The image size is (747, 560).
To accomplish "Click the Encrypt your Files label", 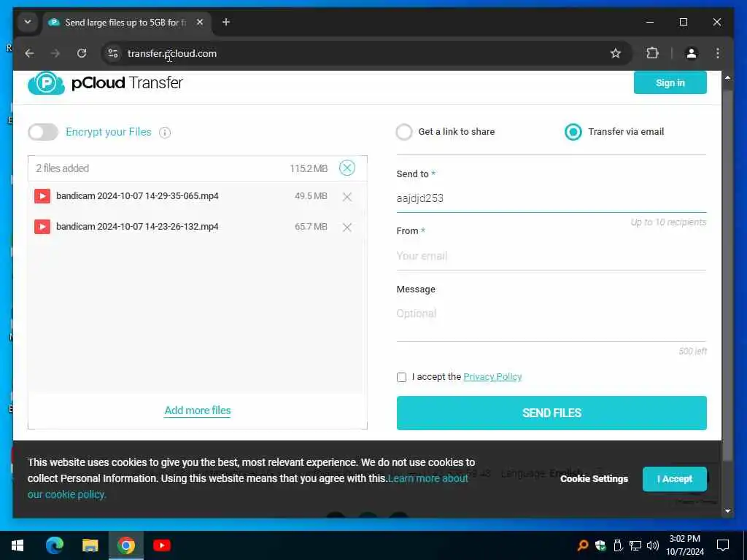I will click(x=109, y=132).
